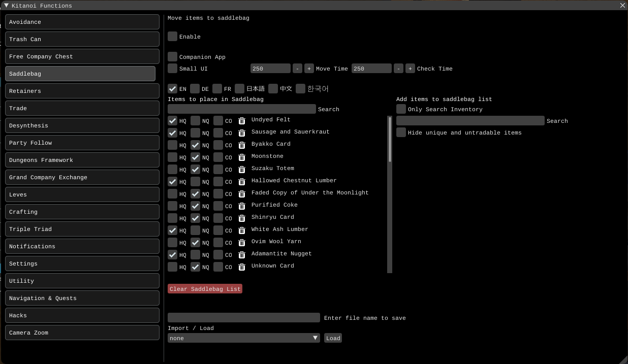Click the saddlebag item list scrollbar

click(x=390, y=140)
